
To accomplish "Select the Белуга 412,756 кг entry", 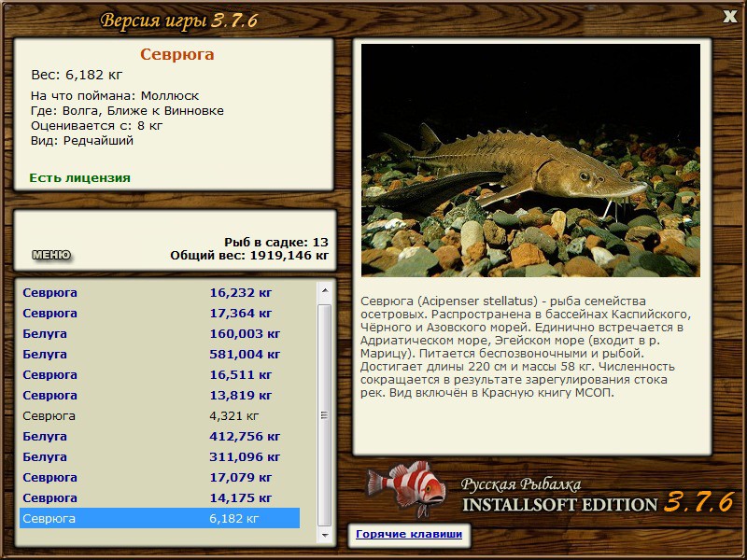I will click(x=160, y=436).
